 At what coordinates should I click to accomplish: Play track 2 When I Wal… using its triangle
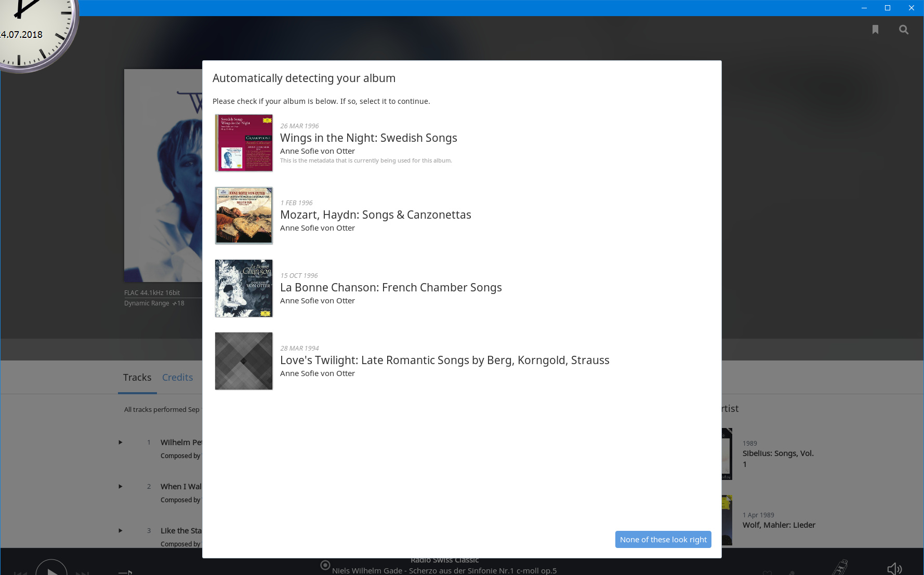coord(121,487)
